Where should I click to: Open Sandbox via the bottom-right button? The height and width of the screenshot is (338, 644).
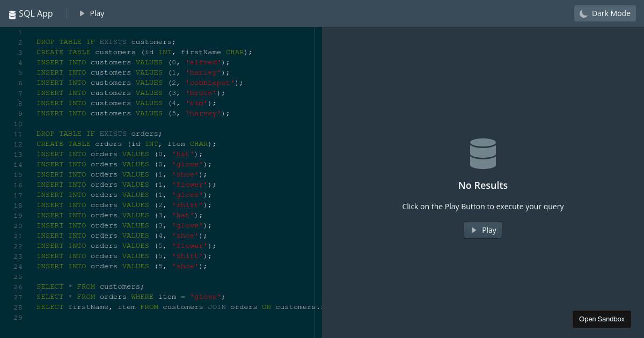[602, 319]
